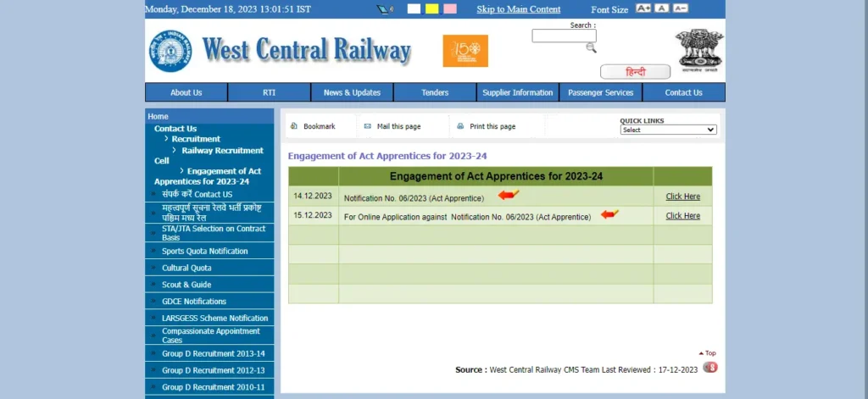Open the About Us menu

pyautogui.click(x=186, y=92)
